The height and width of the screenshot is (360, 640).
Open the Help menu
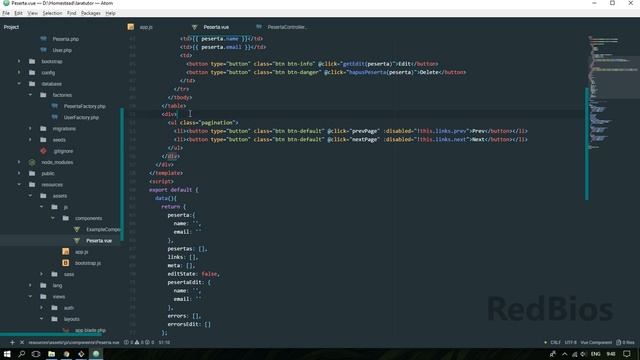[x=110, y=13]
